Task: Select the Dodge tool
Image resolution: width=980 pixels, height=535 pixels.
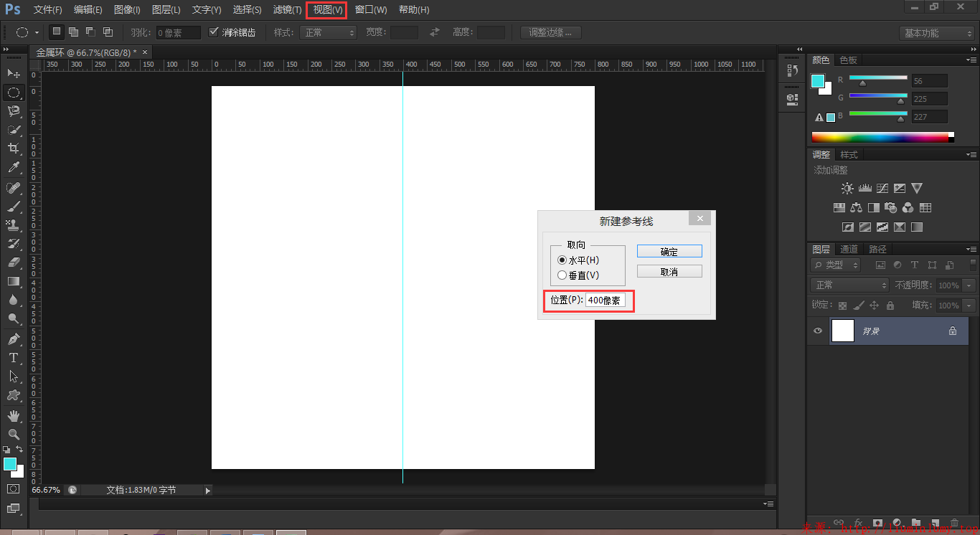Action: (14, 318)
